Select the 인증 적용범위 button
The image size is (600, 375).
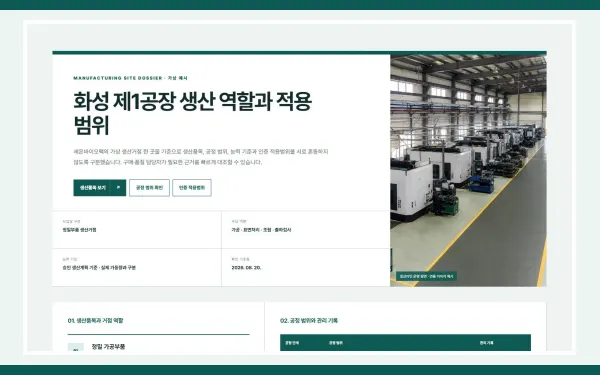click(x=192, y=188)
